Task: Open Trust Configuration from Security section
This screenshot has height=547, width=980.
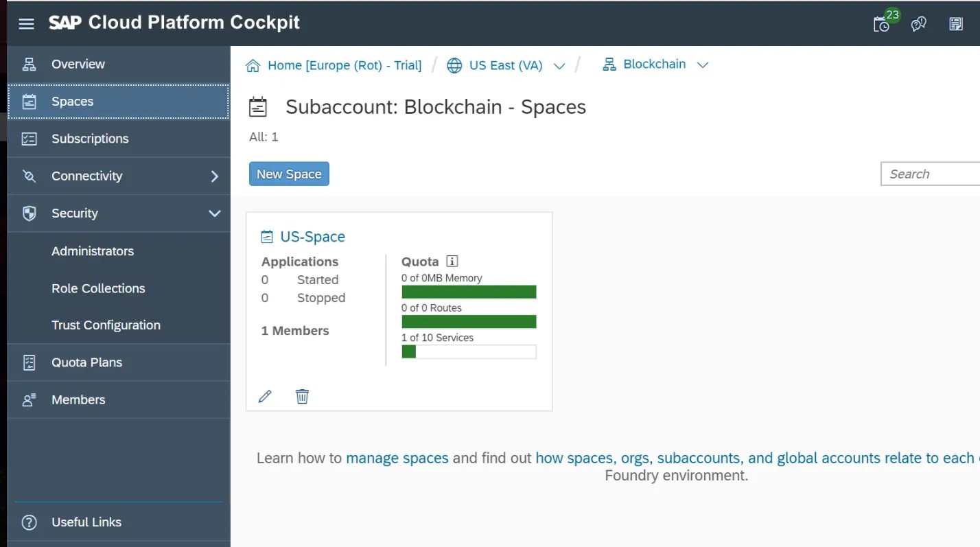Action: [106, 325]
